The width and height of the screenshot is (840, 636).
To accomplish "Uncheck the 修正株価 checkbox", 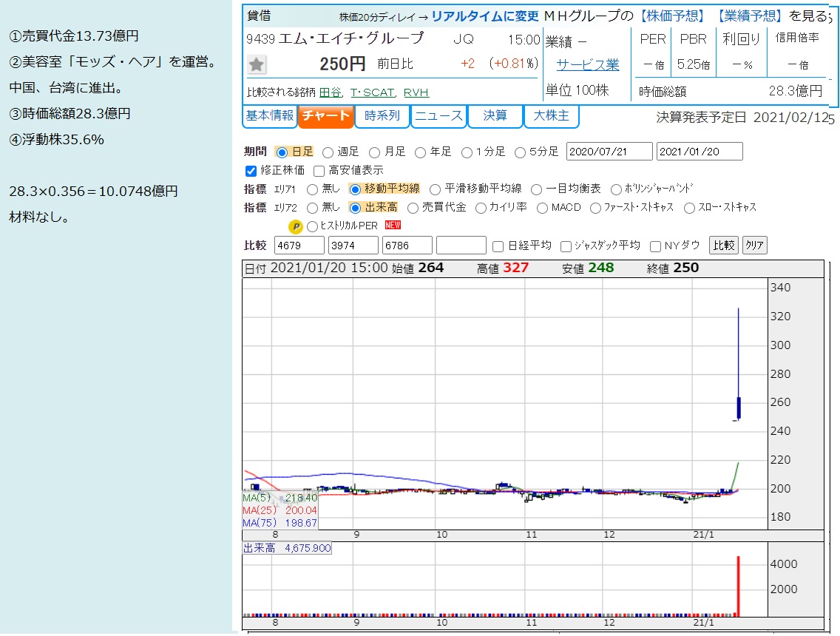I will click(251, 171).
